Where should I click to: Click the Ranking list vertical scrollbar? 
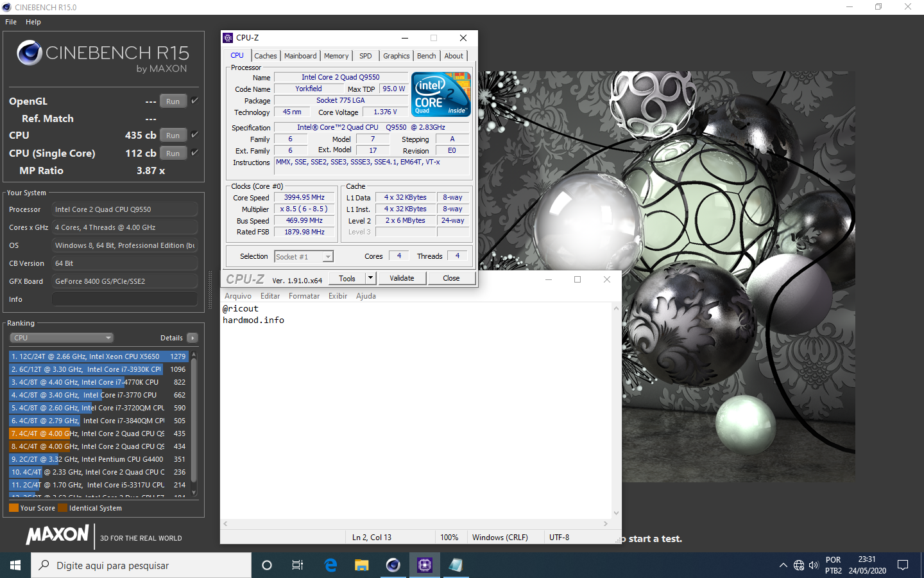click(x=194, y=424)
